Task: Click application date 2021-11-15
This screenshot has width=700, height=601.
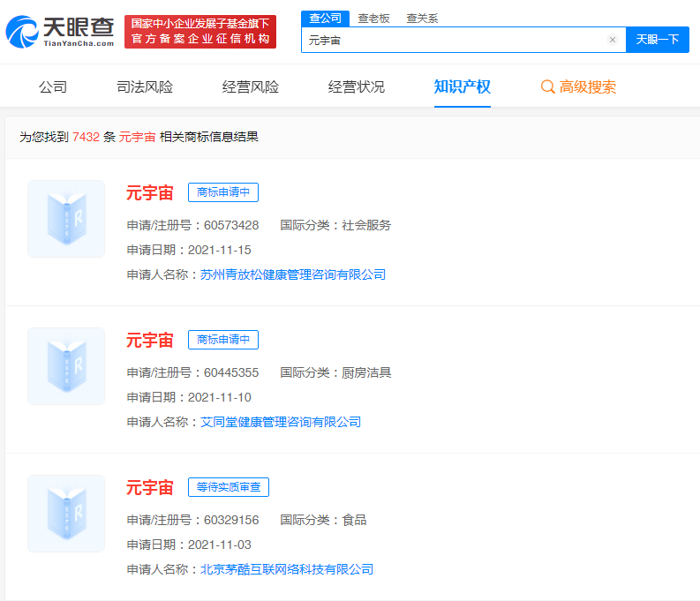Action: coord(220,250)
